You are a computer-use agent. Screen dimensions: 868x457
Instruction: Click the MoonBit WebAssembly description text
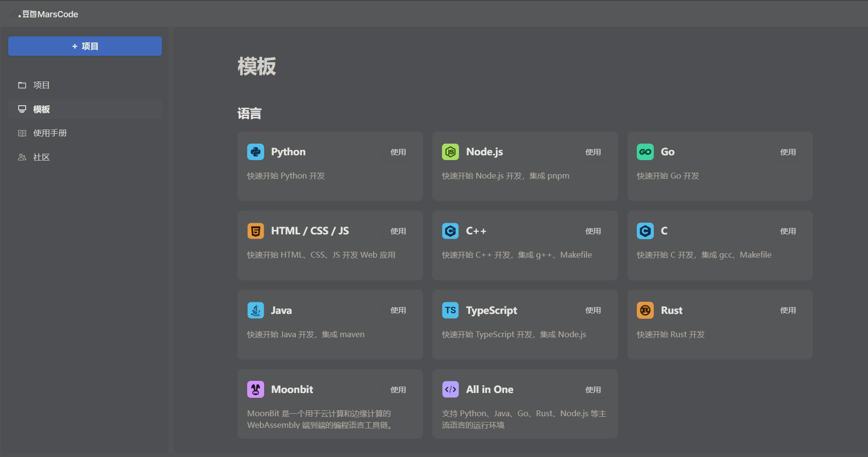[320, 419]
